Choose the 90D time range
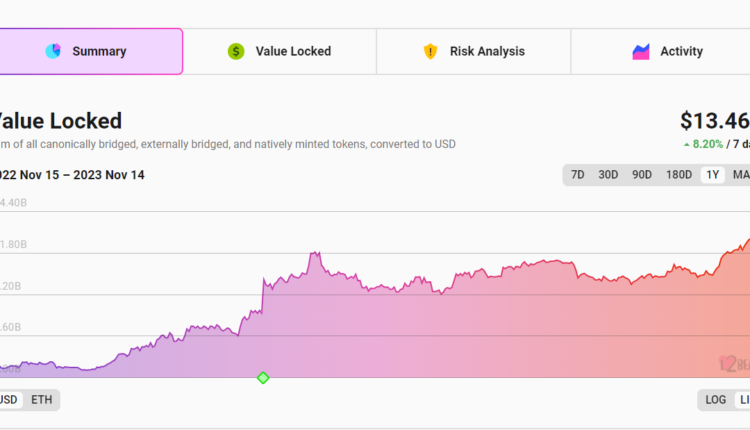Image resolution: width=750 pixels, height=430 pixels. point(641,175)
